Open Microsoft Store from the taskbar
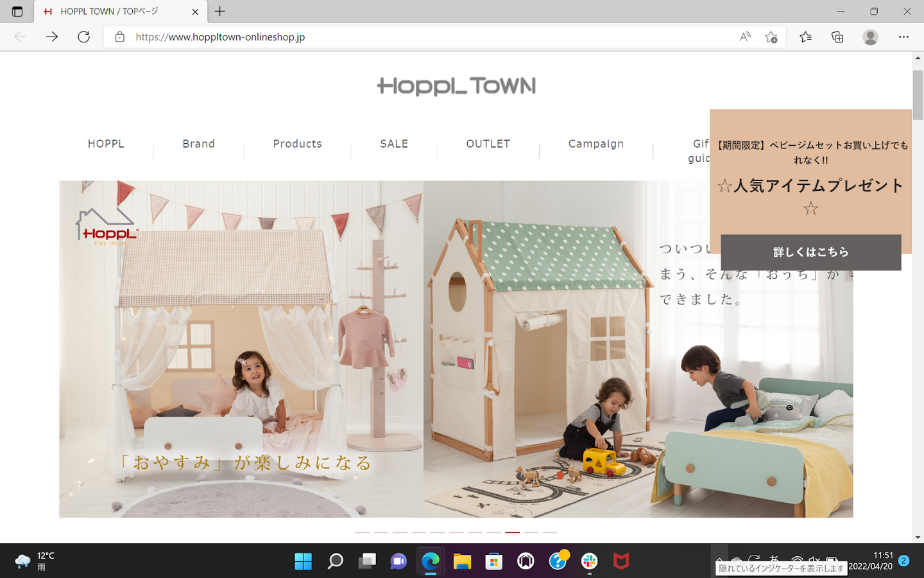924x578 pixels. 494,561
